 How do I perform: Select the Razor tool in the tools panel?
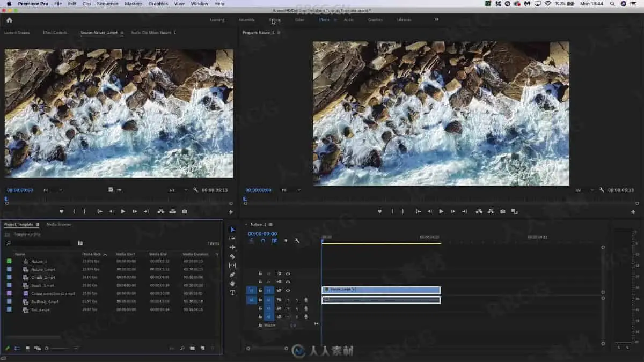[x=232, y=256]
